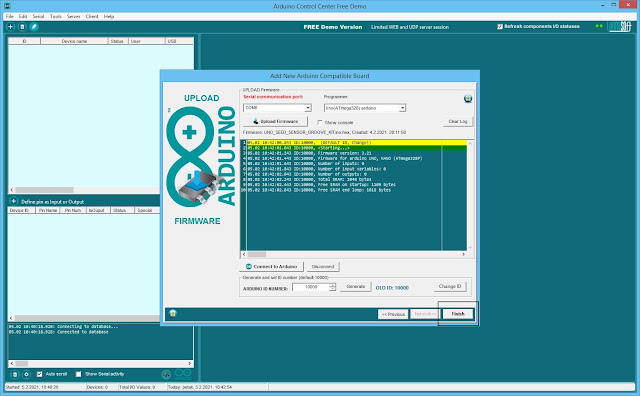Click Total I/O Values status bar entry
Screen dimensions: 640x396
click(x=137, y=387)
